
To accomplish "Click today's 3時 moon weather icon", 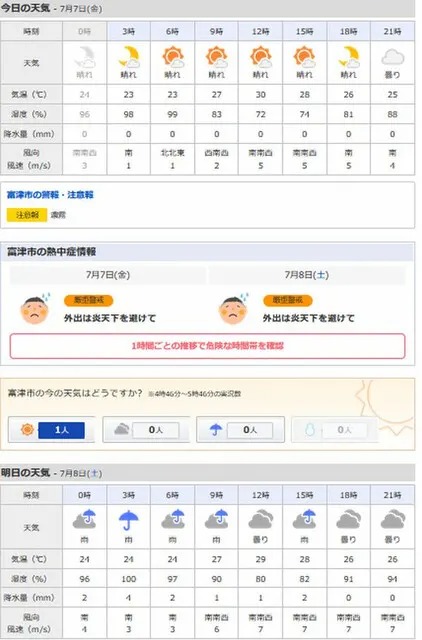I will click(129, 57).
